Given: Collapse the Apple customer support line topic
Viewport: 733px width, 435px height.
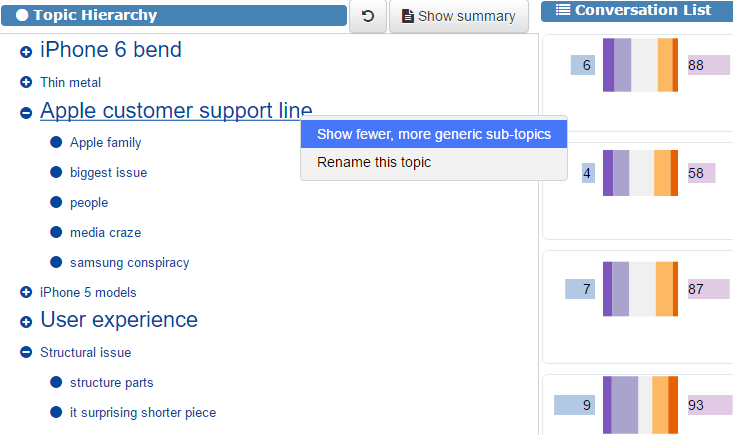Looking at the screenshot, I should tap(26, 113).
